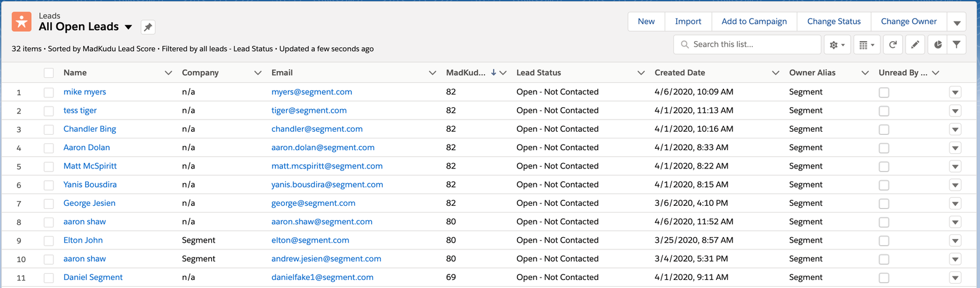Viewport: 980px width, 288px height.
Task: Open the All Open Leads view switcher
Action: (128, 27)
